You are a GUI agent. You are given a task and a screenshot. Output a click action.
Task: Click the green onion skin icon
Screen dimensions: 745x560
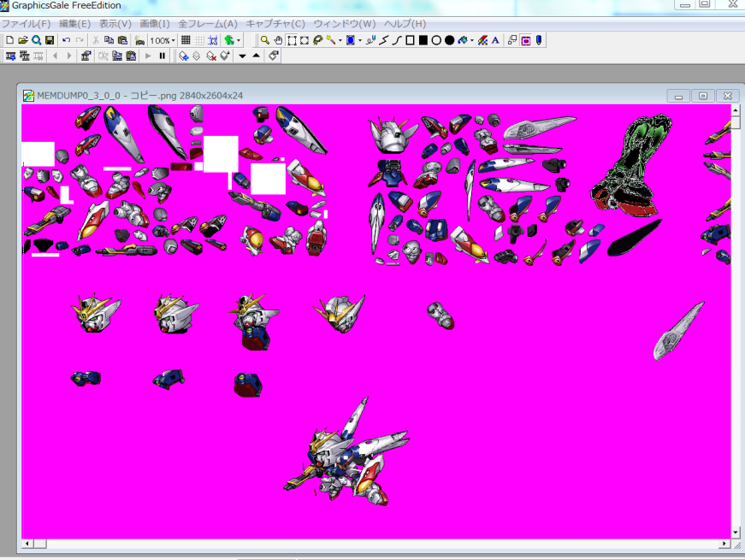pyautogui.click(x=229, y=40)
